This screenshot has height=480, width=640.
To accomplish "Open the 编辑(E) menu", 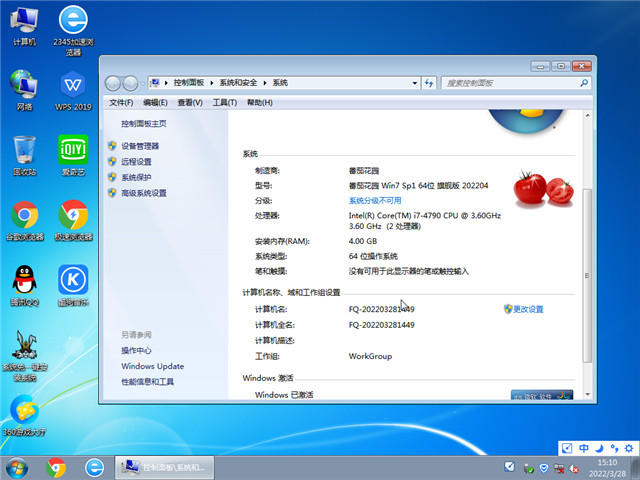I will pos(155,102).
